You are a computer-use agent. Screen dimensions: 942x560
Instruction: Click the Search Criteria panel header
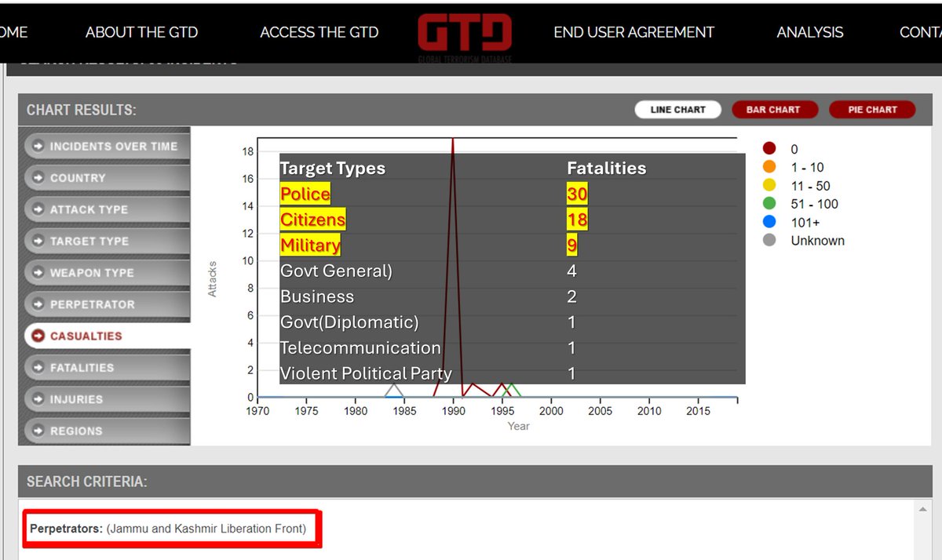[476, 481]
